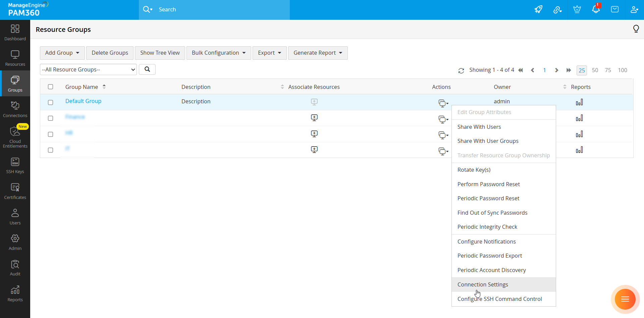Choose Connection Settings from the actions menu
Image resolution: width=644 pixels, height=318 pixels.
pyautogui.click(x=483, y=284)
